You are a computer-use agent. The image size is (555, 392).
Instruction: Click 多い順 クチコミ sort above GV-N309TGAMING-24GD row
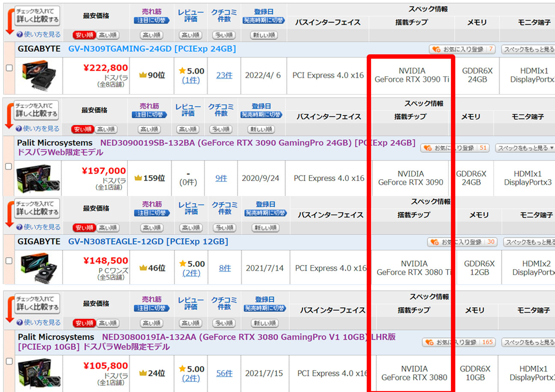(224, 35)
